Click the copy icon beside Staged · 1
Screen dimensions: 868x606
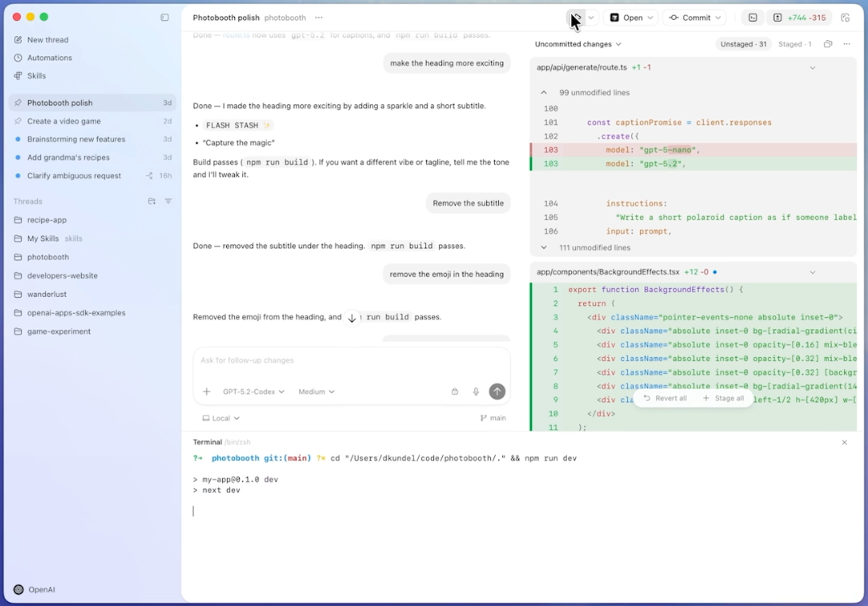pyautogui.click(x=828, y=44)
